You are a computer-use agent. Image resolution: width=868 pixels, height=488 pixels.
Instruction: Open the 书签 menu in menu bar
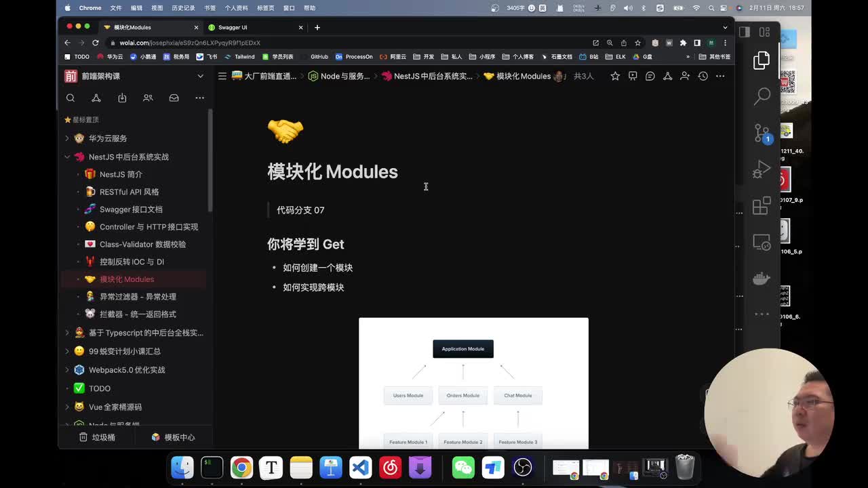pyautogui.click(x=210, y=8)
